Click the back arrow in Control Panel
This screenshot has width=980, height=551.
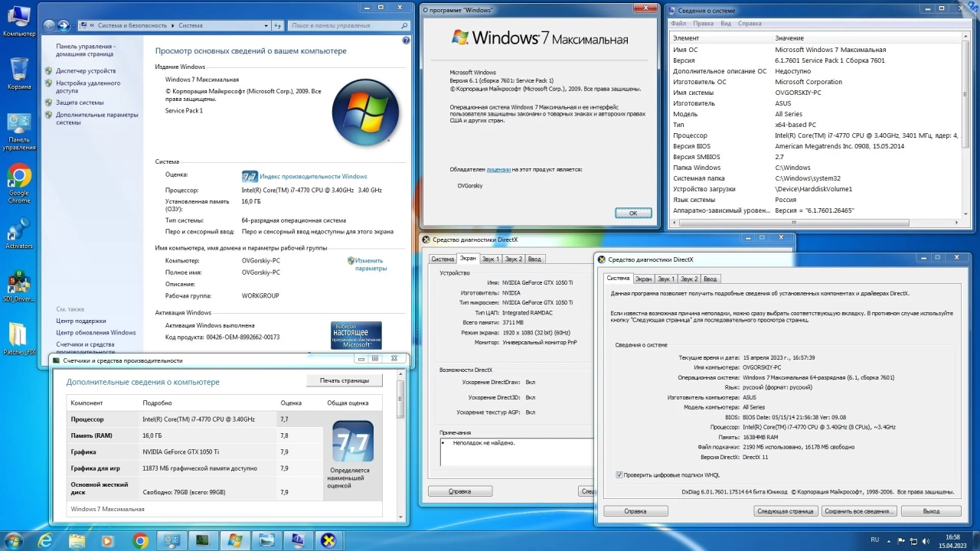click(50, 25)
